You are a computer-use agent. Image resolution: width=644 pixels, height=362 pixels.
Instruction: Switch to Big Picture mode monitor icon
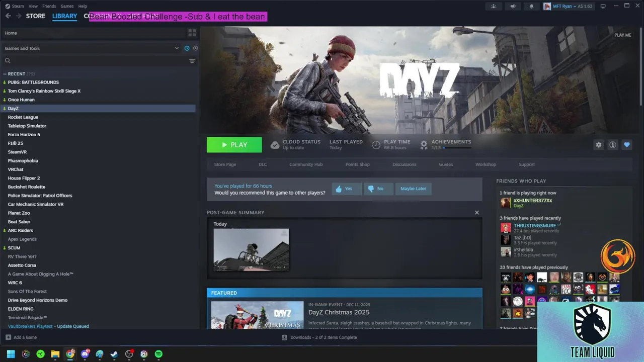603,6
